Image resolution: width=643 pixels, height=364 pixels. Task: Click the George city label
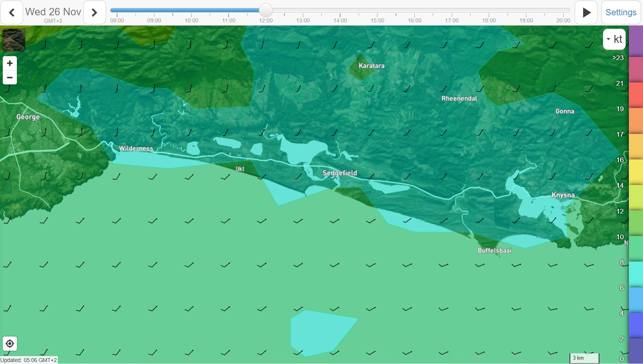(28, 117)
